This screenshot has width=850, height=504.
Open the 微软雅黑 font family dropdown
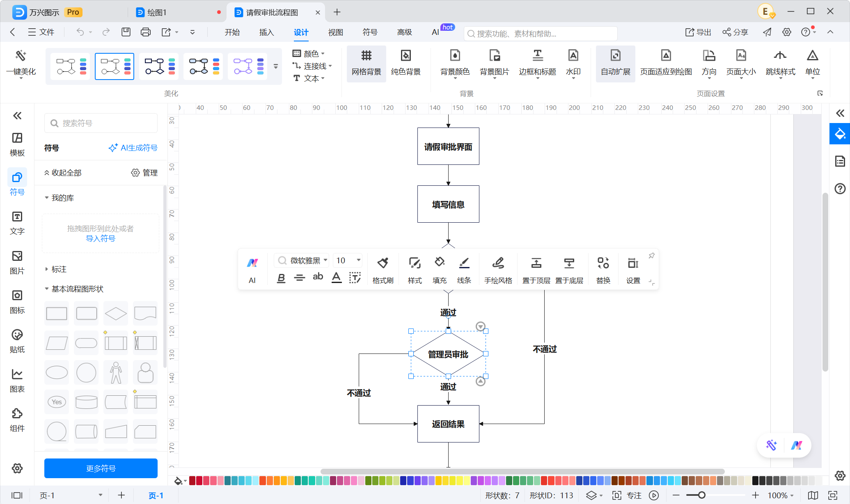301,260
